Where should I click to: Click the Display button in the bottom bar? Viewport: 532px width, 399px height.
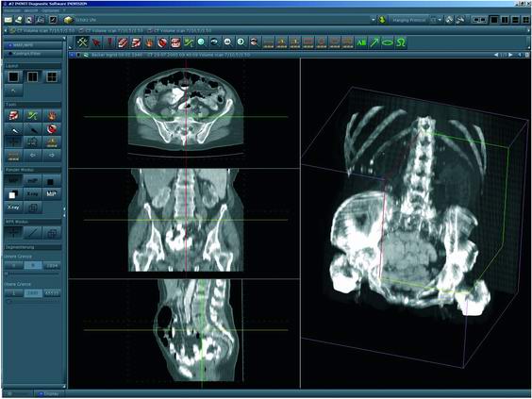(x=48, y=393)
